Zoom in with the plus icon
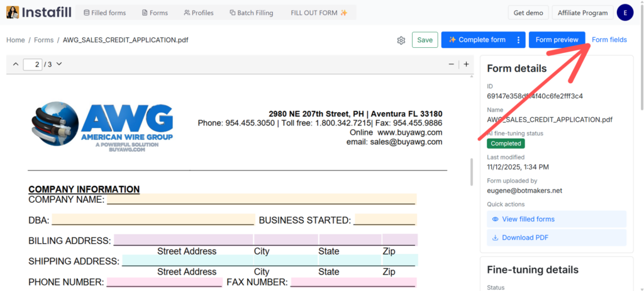 [x=466, y=64]
